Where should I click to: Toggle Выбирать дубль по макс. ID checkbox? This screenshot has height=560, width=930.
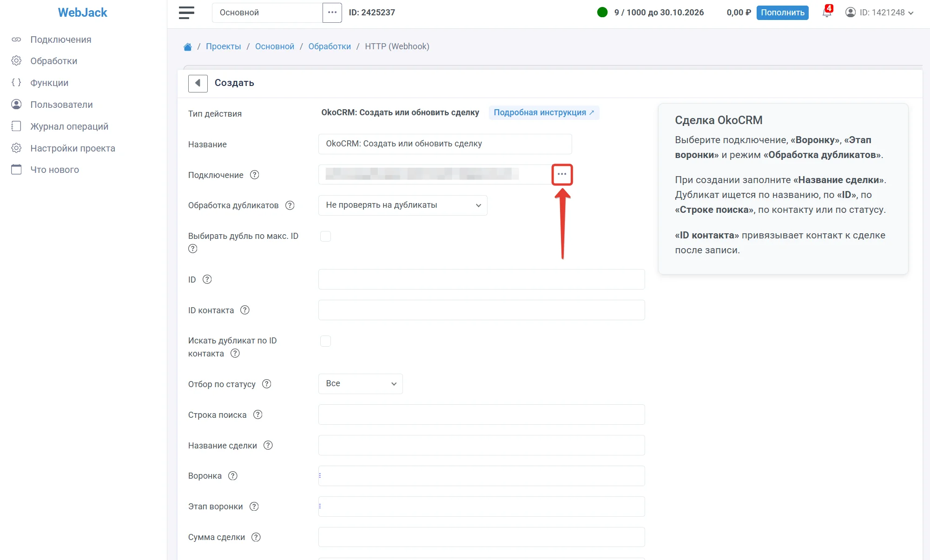(x=326, y=236)
